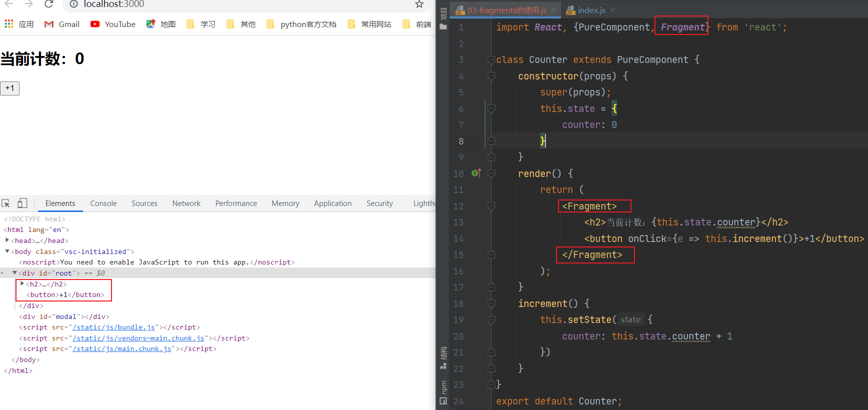Switch to the Console tab
The height and width of the screenshot is (410, 868).
103,203
